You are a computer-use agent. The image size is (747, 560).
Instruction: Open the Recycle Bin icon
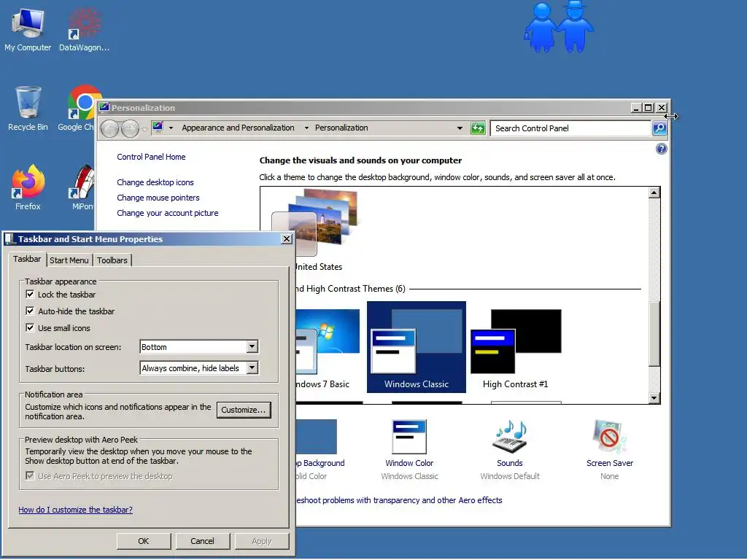point(28,109)
